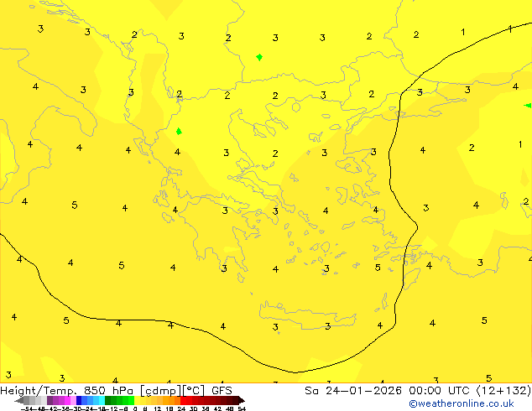The width and height of the screenshot is (532, 411).
Task: Click the legend value 12
Action: click(x=157, y=408)
